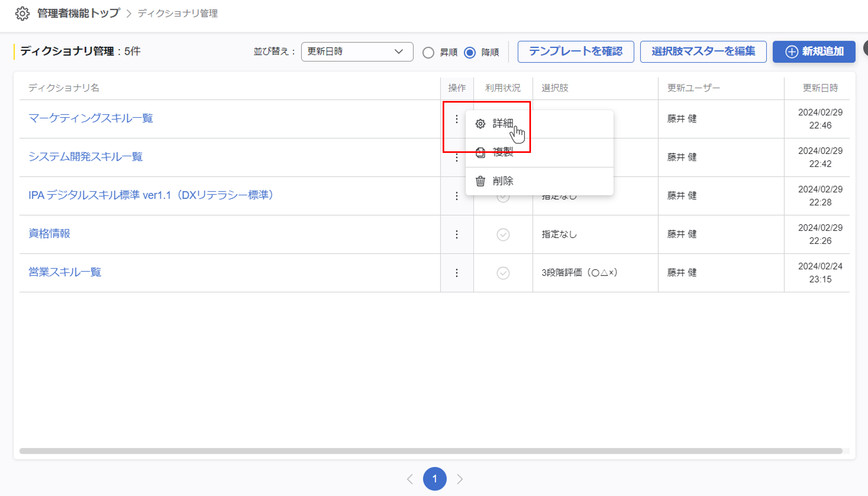Click usage status check icon for 資格情報
Screen dimensions: 868x496
click(503, 234)
